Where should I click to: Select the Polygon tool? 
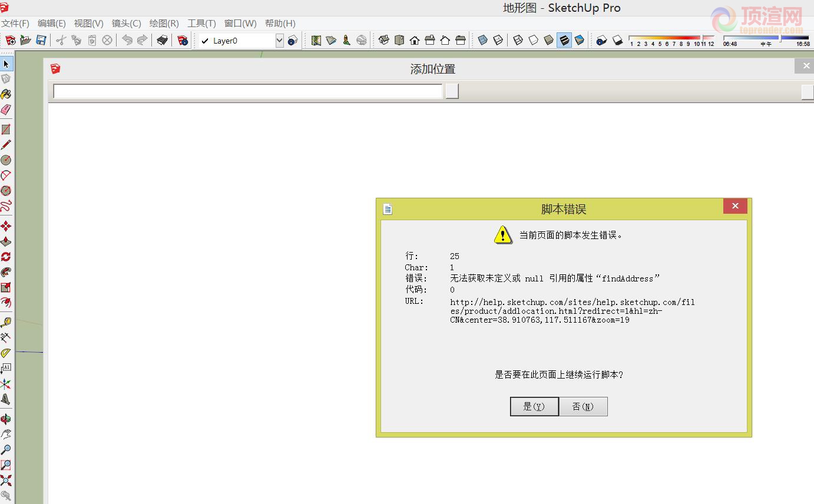6,191
